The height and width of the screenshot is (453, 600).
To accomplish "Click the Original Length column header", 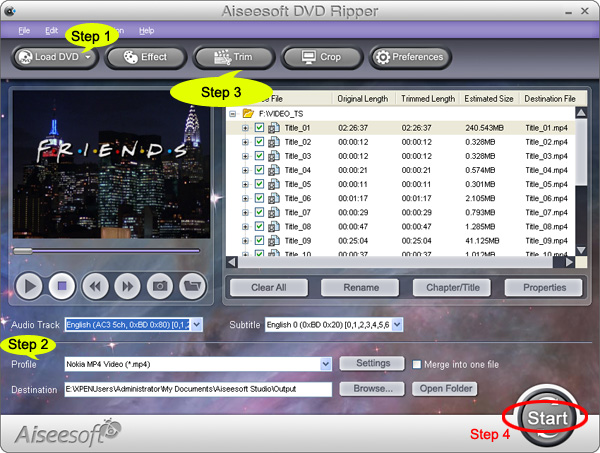I will coord(363,99).
